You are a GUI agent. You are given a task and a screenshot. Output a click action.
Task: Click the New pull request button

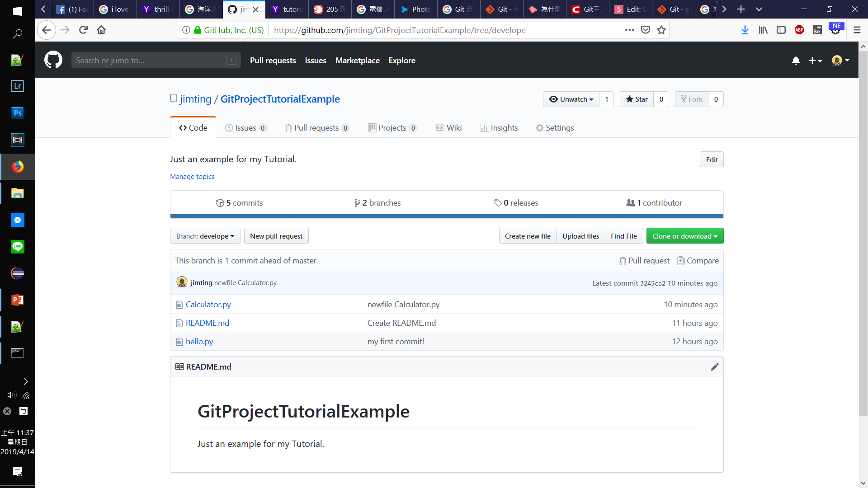click(276, 236)
